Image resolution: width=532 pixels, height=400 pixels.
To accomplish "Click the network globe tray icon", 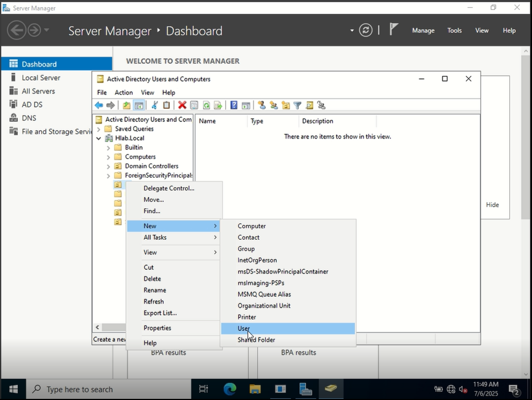I will coord(451,389).
